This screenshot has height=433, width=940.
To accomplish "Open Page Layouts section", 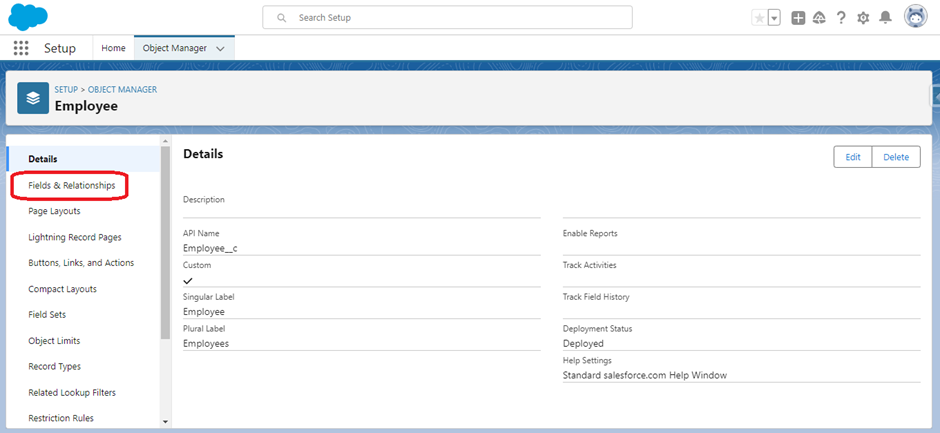I will coord(54,211).
